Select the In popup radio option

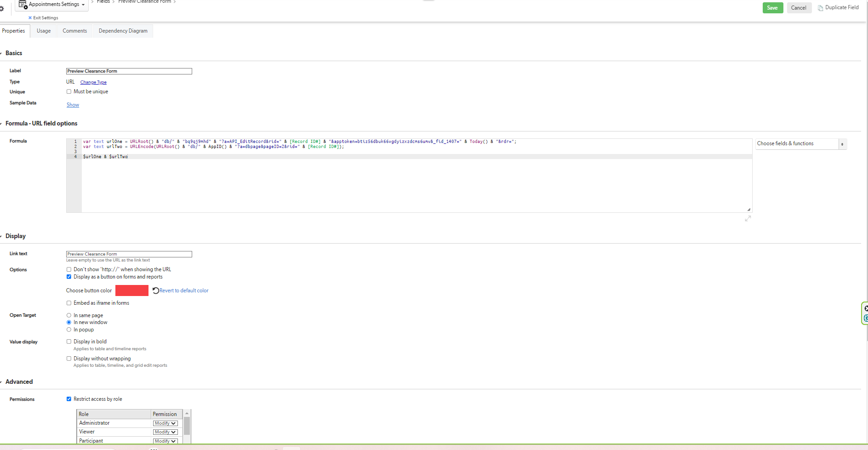(69, 330)
